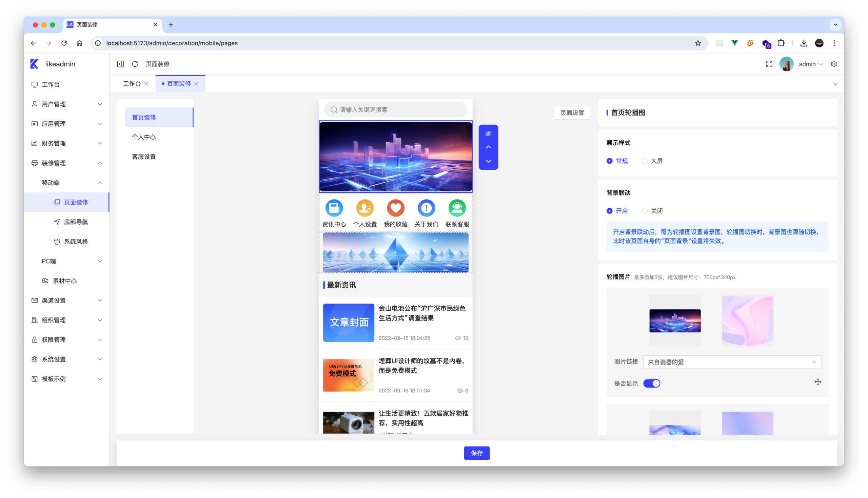Switch to the 工作台 tab

point(132,83)
